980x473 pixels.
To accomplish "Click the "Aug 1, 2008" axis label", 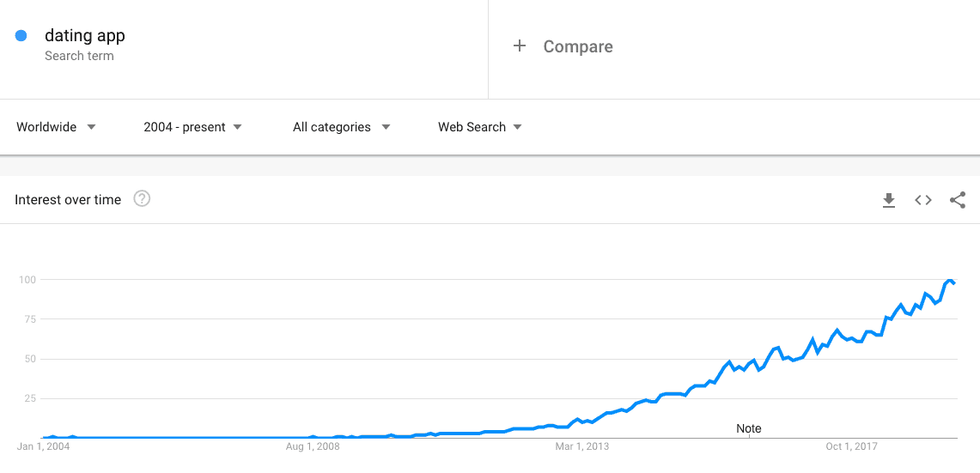I will pyautogui.click(x=313, y=446).
